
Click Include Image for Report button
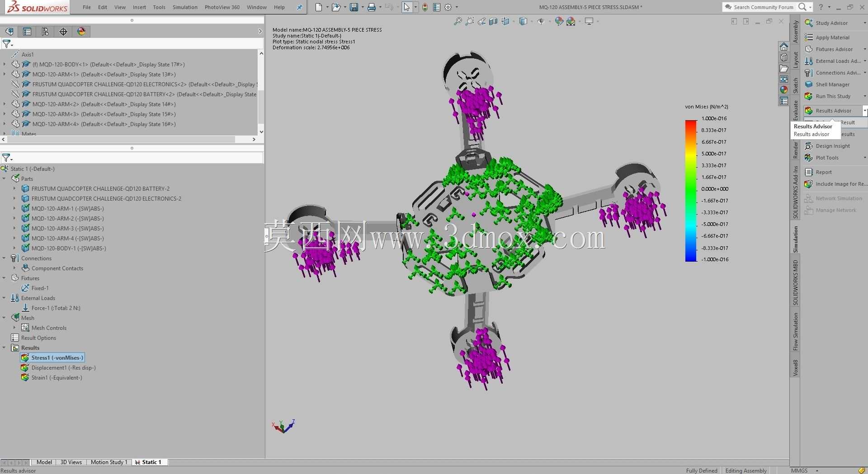[x=835, y=184]
